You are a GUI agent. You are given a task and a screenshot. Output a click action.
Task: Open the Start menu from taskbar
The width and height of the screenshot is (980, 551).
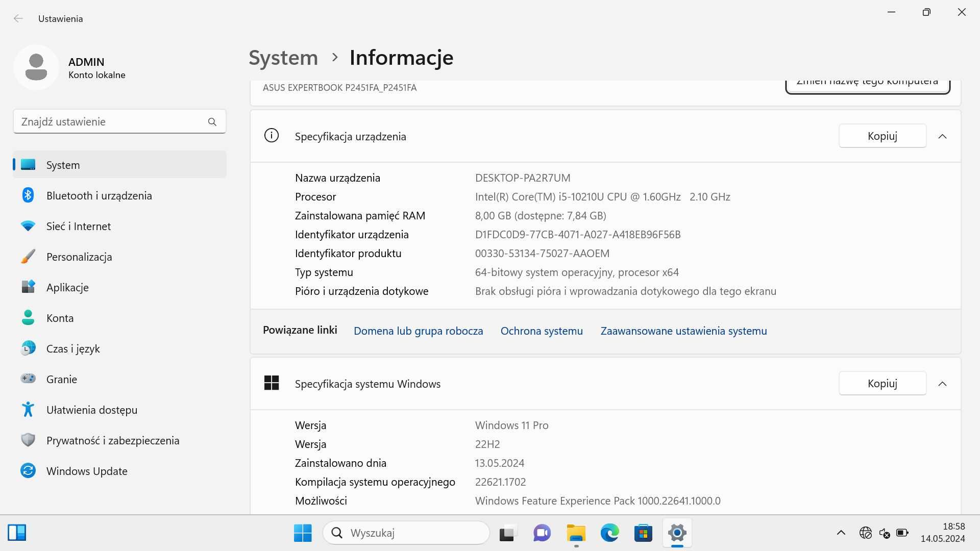[x=303, y=533]
